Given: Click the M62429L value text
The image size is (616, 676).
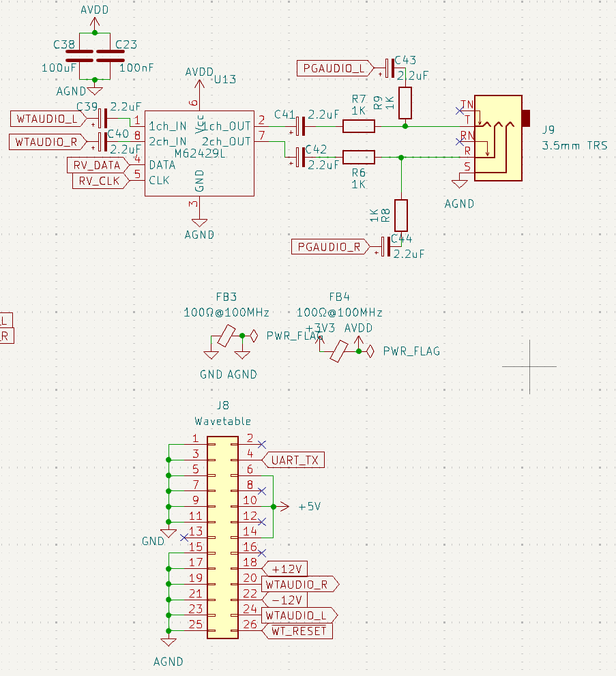Looking at the screenshot, I should (200, 153).
